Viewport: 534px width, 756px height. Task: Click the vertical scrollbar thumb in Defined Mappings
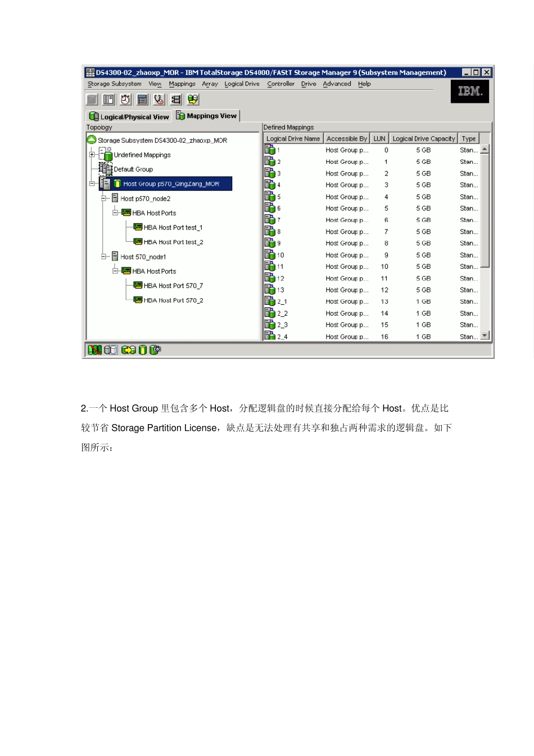point(485,211)
